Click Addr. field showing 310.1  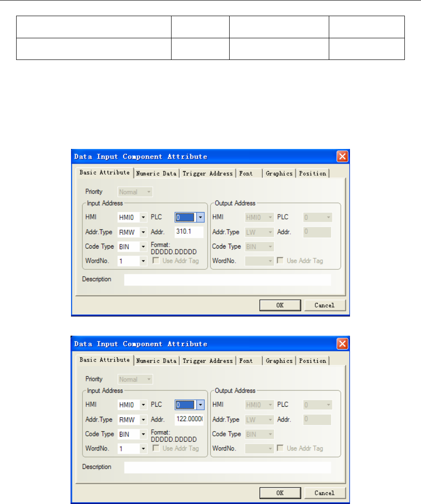coord(189,232)
